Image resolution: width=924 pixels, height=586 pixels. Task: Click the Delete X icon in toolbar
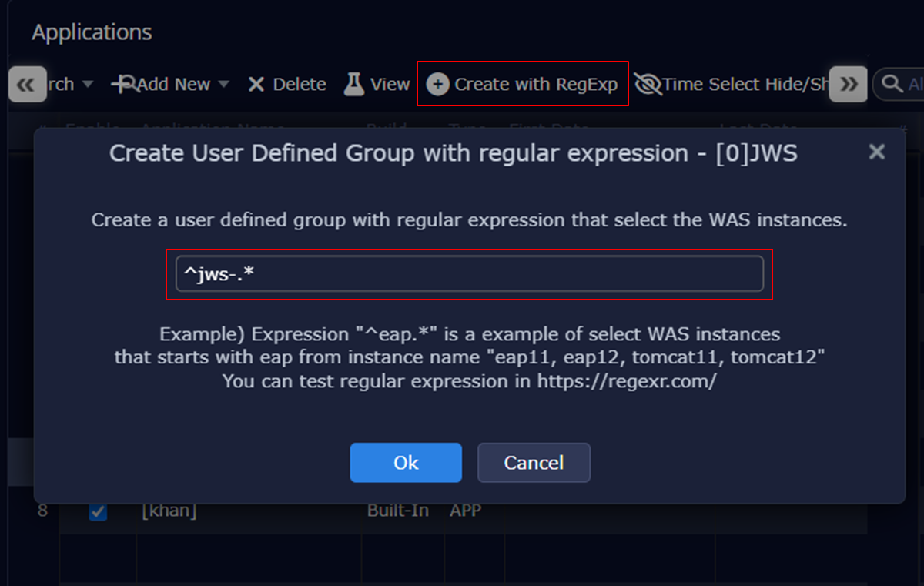coord(256,85)
